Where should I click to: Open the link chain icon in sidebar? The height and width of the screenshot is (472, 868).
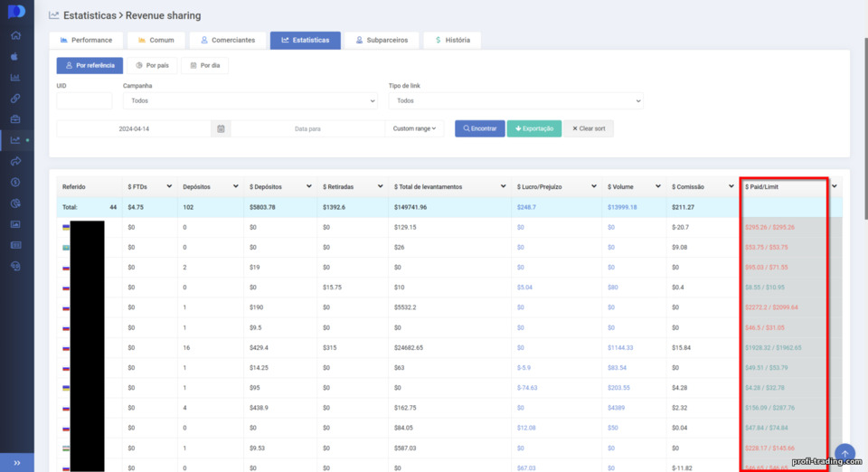point(15,99)
